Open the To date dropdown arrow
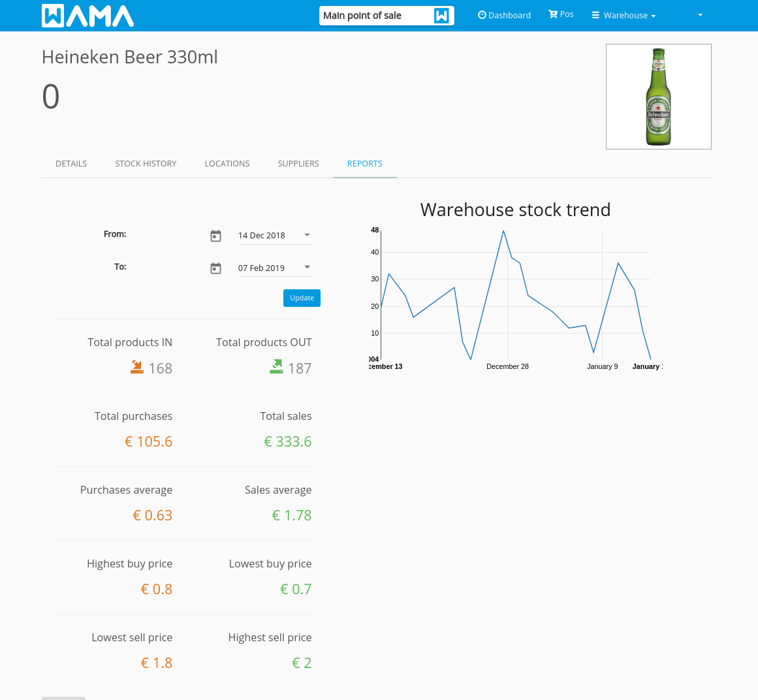 tap(307, 267)
